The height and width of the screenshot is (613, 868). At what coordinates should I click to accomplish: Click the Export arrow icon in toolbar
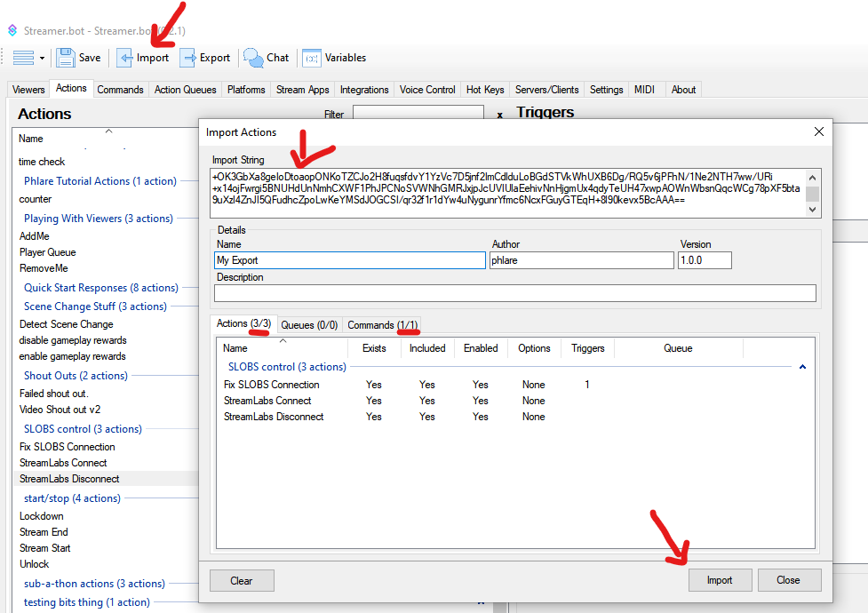[x=188, y=58]
